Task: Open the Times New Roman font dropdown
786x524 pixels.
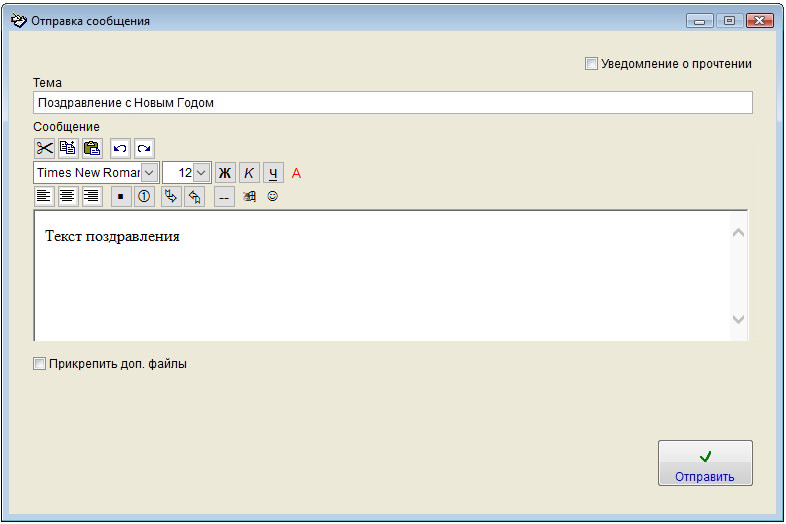Action: [149, 173]
